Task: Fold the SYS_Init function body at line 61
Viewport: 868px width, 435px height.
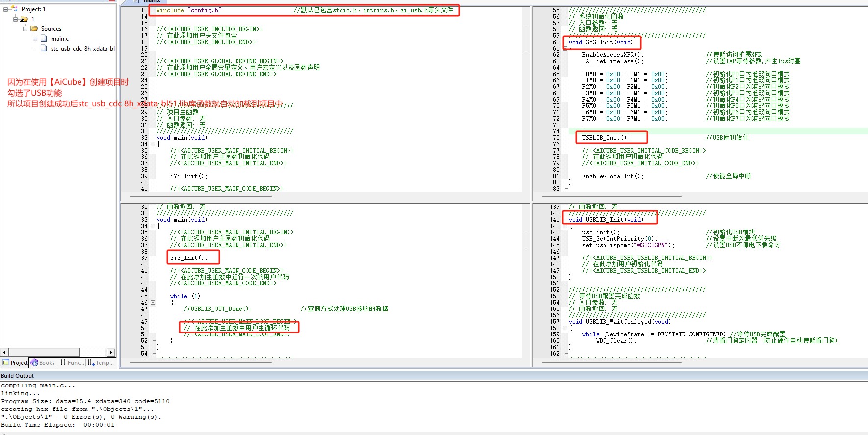Action: click(x=565, y=48)
